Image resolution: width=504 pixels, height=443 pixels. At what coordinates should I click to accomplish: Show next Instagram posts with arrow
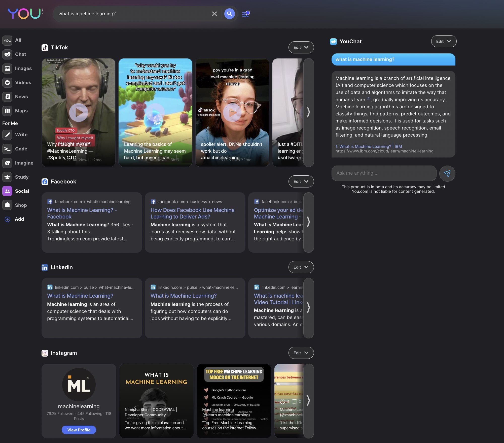coord(308,401)
